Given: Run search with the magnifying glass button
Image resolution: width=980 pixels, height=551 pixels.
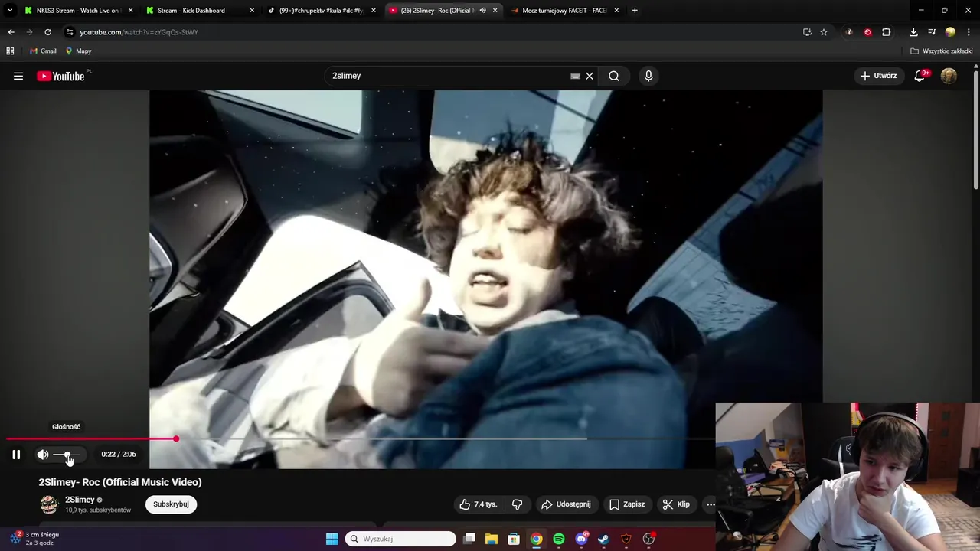Looking at the screenshot, I should pyautogui.click(x=614, y=76).
